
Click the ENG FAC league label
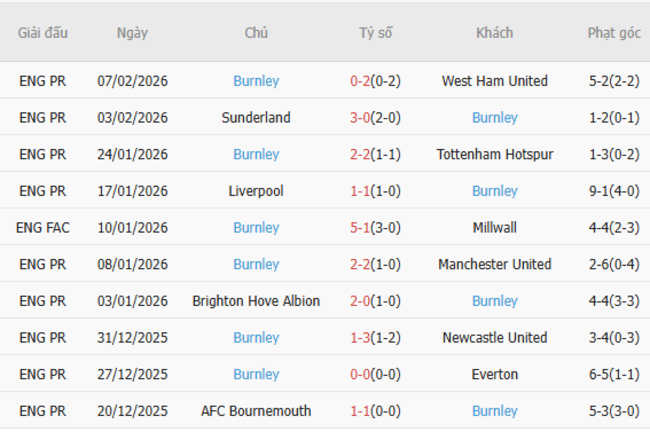coord(43,228)
